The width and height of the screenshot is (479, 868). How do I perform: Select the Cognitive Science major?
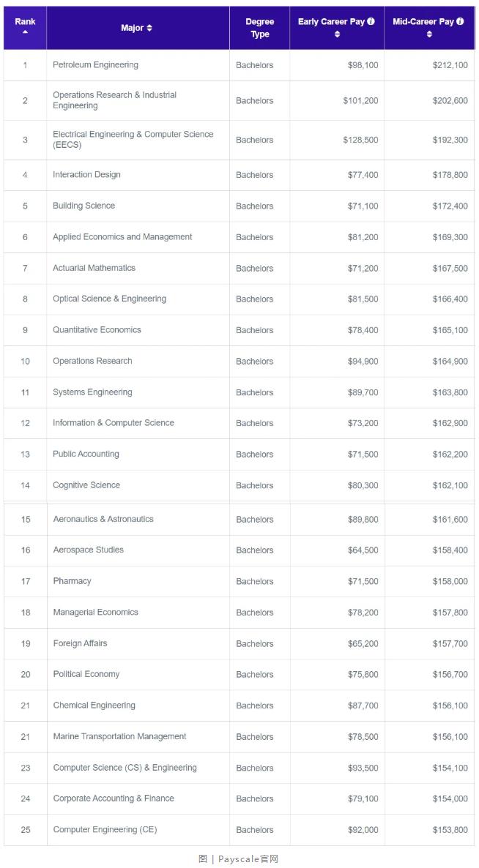86,485
